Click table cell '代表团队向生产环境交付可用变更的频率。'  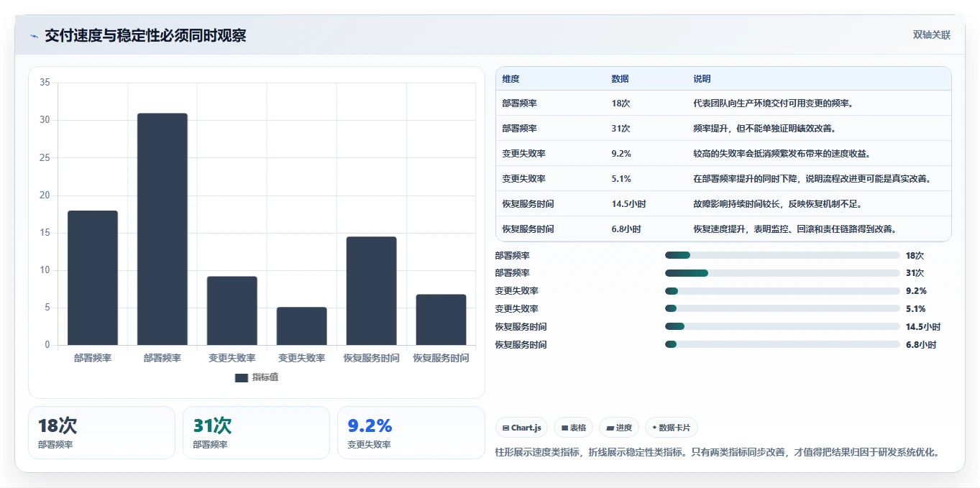coord(773,103)
